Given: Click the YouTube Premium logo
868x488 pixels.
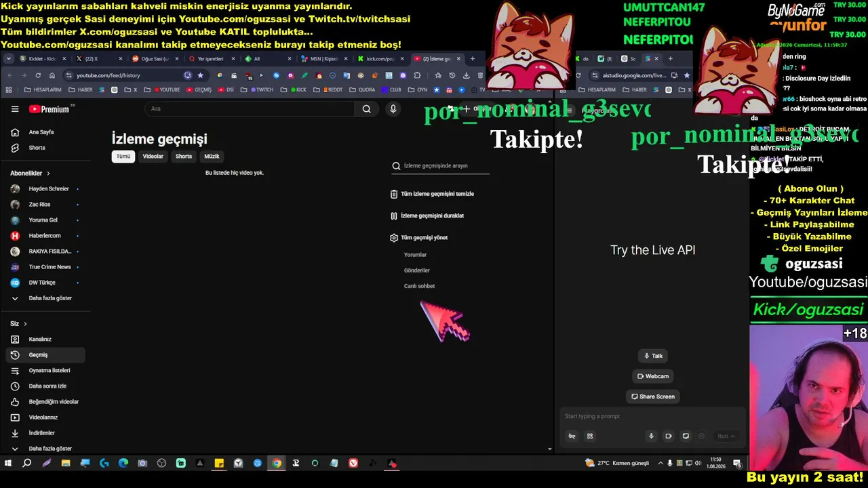Looking at the screenshot, I should pyautogui.click(x=50, y=109).
